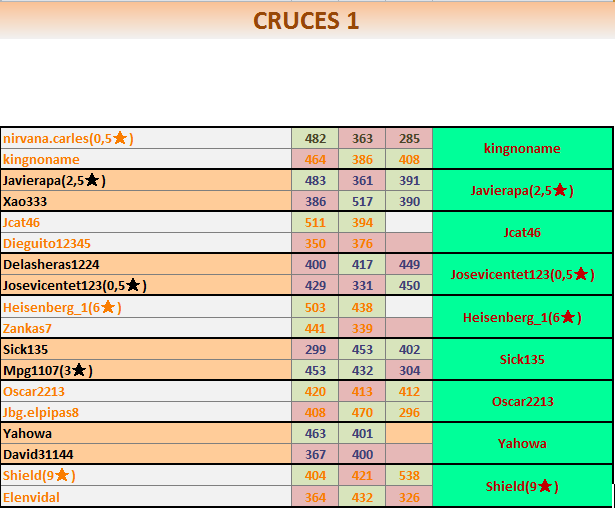The image size is (615, 508).
Task: Select the green Jcat46 winner cell
Action: [521, 232]
